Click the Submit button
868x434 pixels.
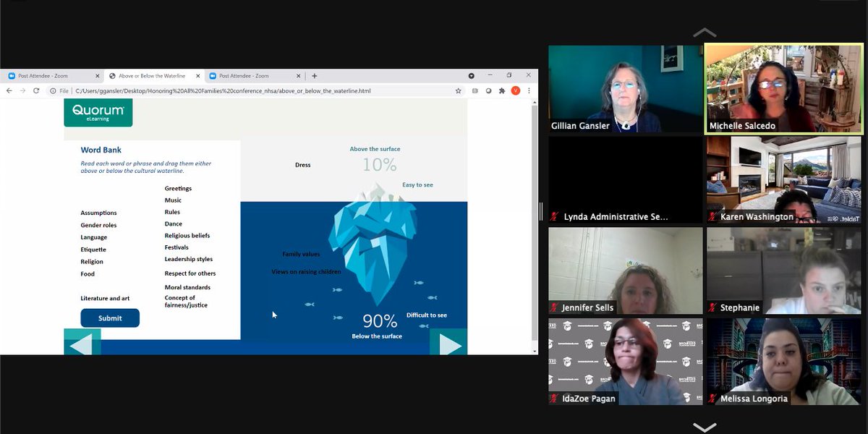(x=110, y=318)
